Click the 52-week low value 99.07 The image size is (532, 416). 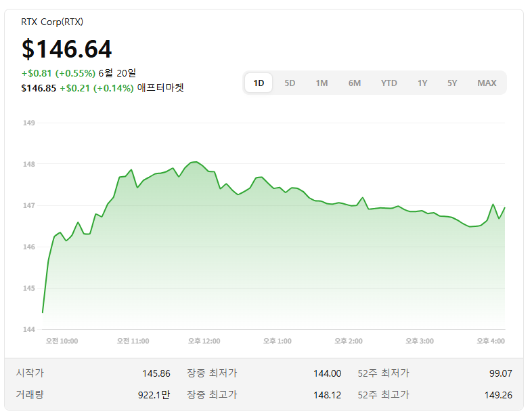click(x=500, y=373)
